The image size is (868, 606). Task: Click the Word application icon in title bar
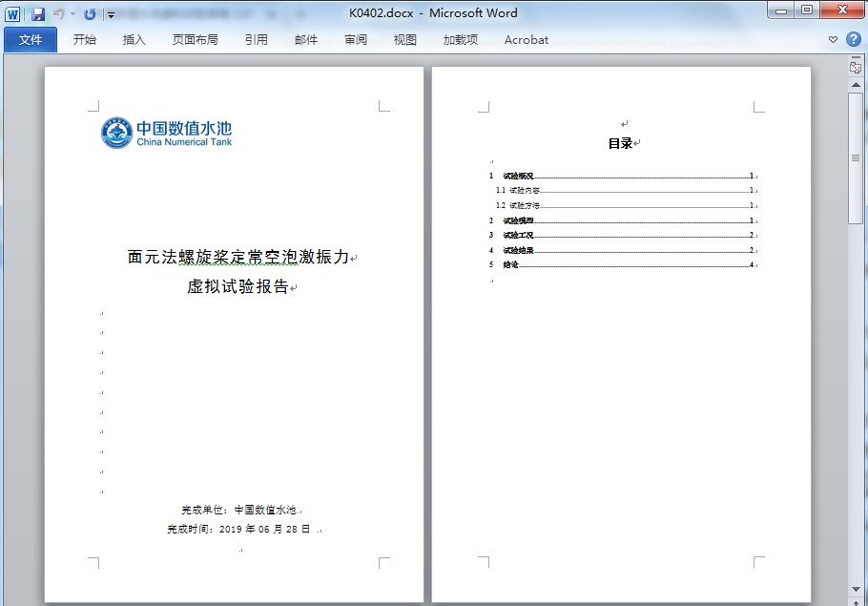[13, 13]
